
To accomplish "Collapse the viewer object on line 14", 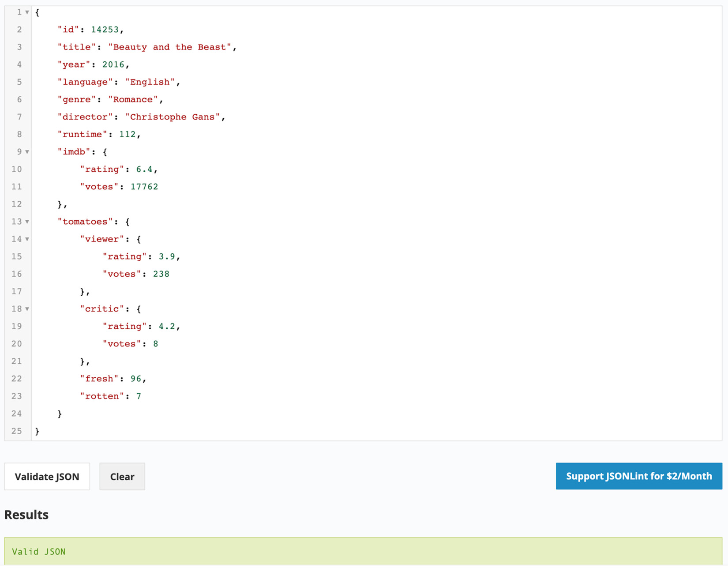I will click(x=26, y=239).
